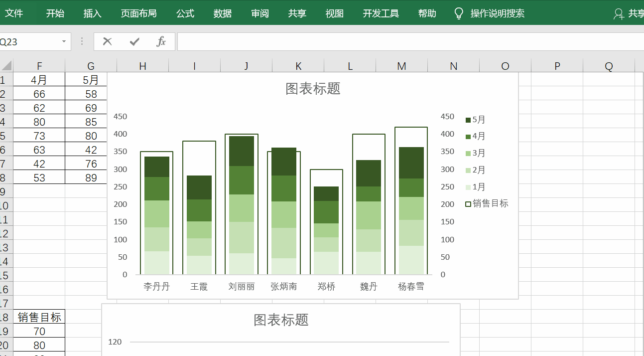Select column H header

coord(143,66)
